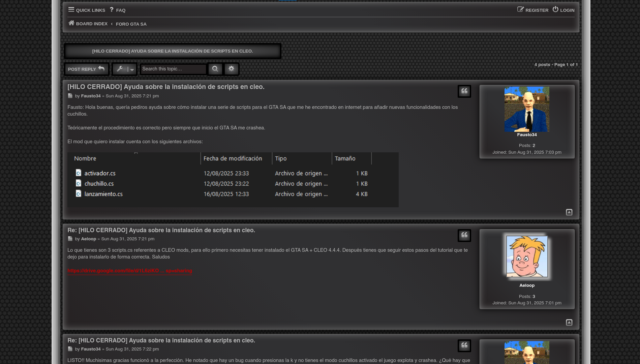Open the Google Drive tutorial link
Viewport: 640px width, 364px height.
(x=130, y=271)
